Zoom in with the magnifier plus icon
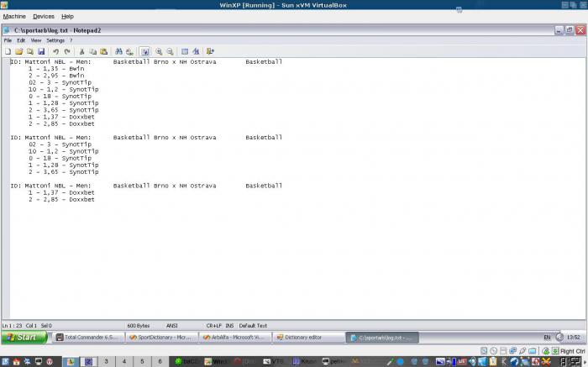This screenshot has height=367, width=588. click(159, 51)
